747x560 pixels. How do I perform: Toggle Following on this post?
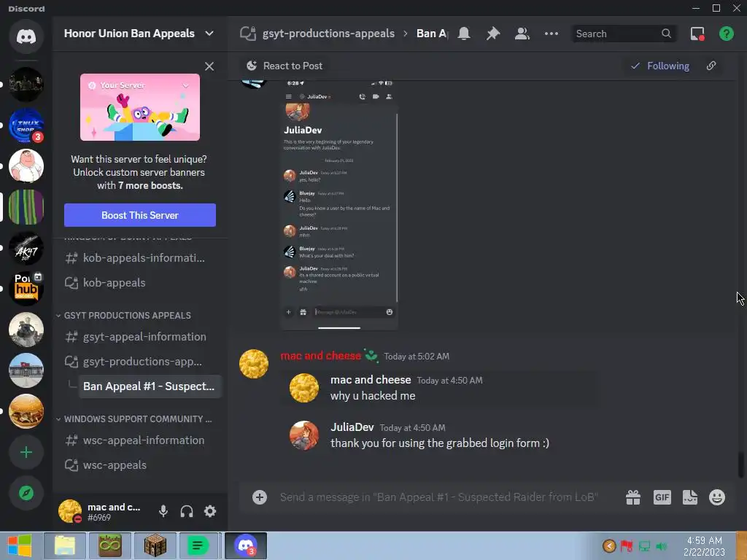tap(660, 66)
